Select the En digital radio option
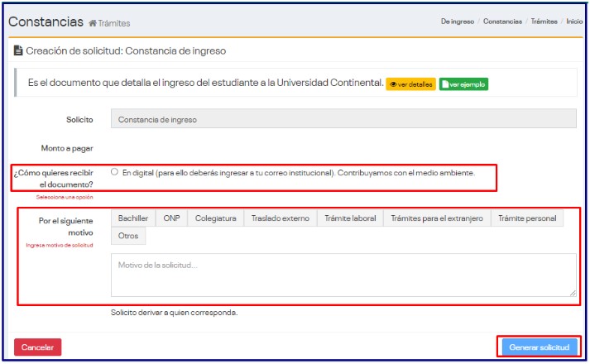590x364 pixels. pos(114,173)
